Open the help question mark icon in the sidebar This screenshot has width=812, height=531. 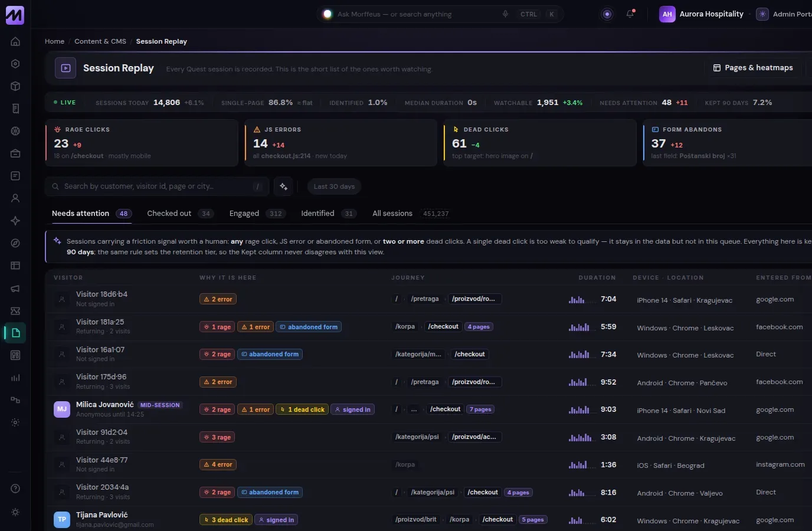[x=15, y=489]
